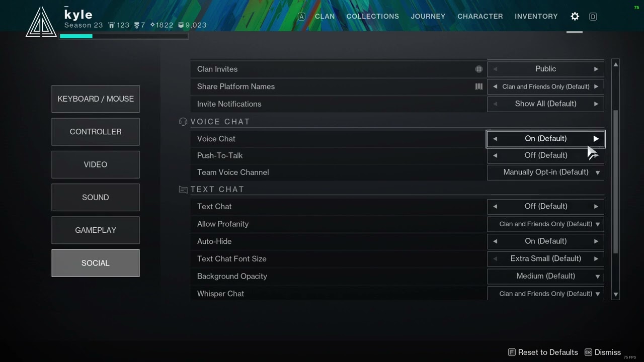The height and width of the screenshot is (362, 644).
Task: Click the Text Chat Font Size label
Action: (232, 259)
